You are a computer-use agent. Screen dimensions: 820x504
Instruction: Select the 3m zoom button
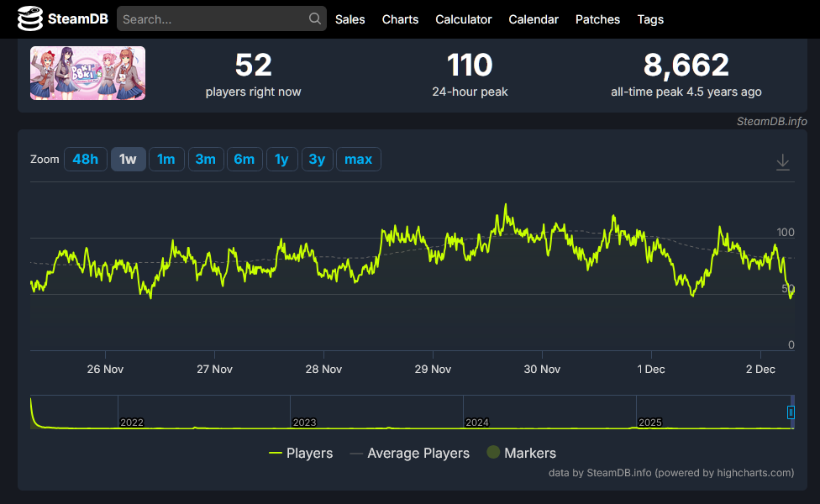(x=206, y=160)
